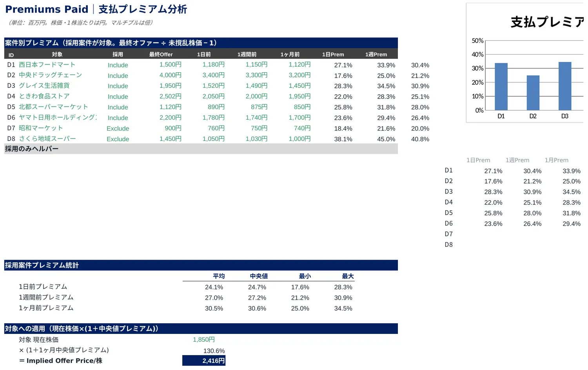Select the グレイス生活雑貨 cell
Image resolution: width=588 pixels, height=370 pixels.
[44, 86]
